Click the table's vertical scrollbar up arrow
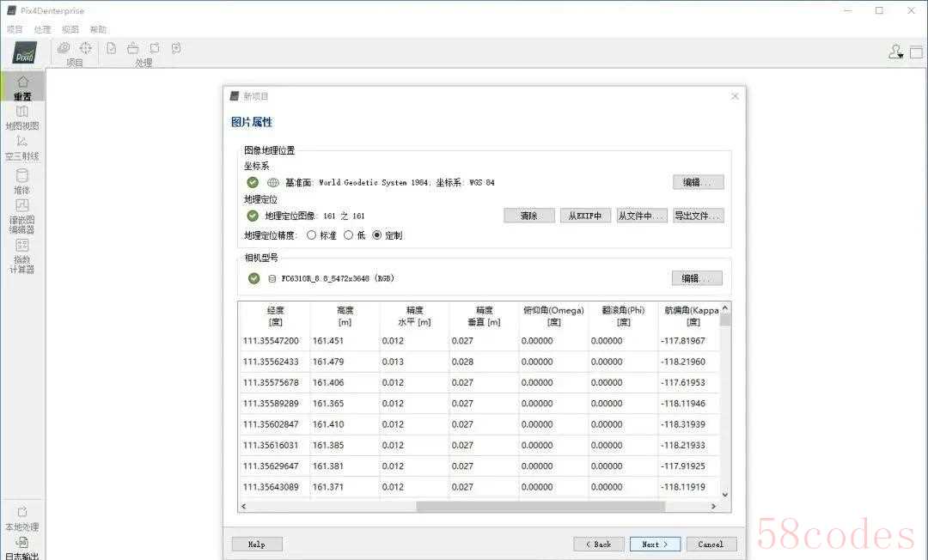928x560 pixels. pyautogui.click(x=725, y=308)
